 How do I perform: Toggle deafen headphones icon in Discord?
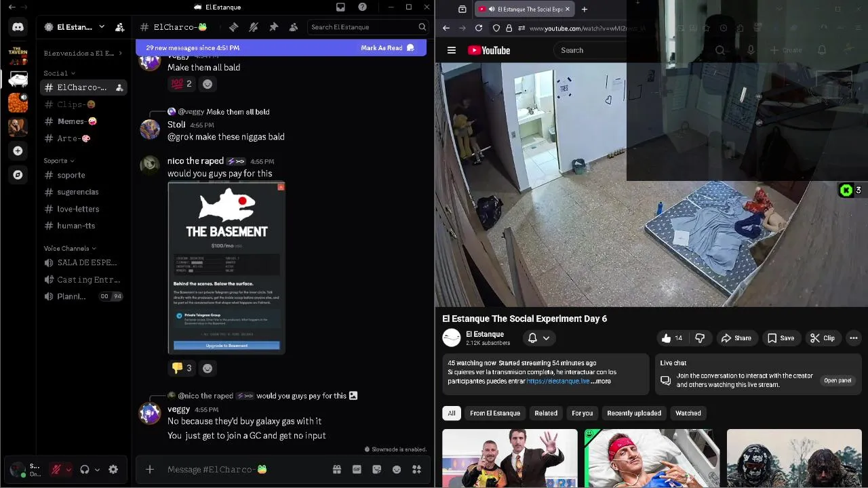tap(85, 469)
